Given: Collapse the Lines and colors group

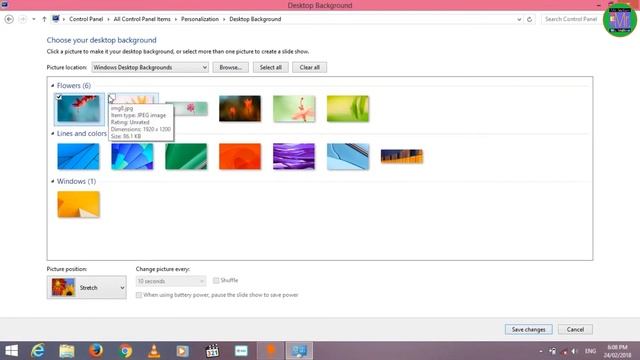Looking at the screenshot, I should (53, 133).
